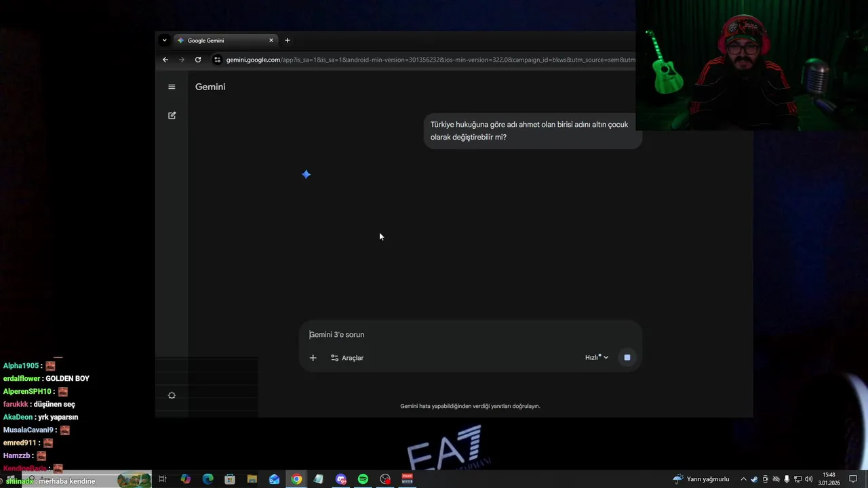
Task: Show hidden system tray icons
Action: click(x=743, y=479)
